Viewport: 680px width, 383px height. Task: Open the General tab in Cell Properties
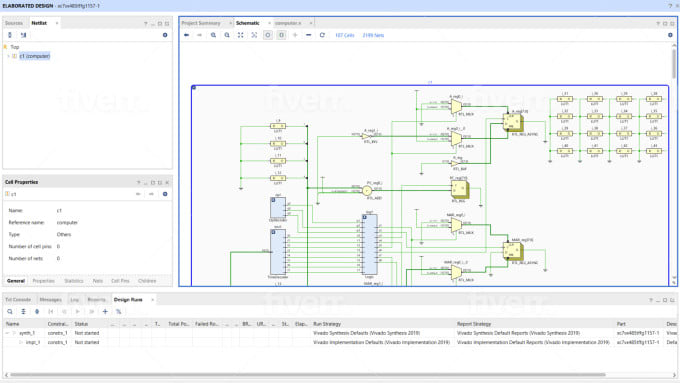[16, 281]
